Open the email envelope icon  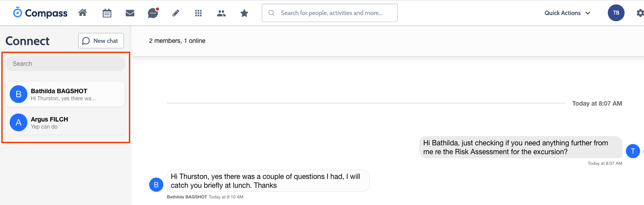(x=130, y=13)
